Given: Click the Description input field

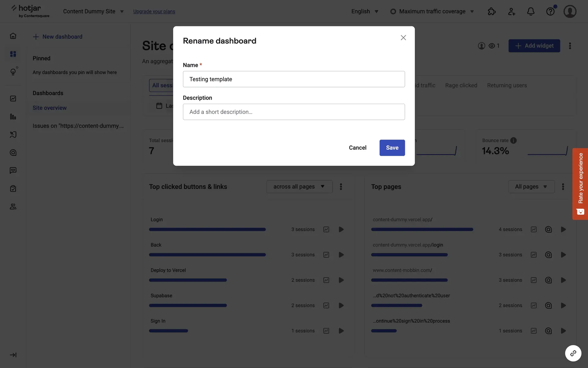Looking at the screenshot, I should (294, 112).
